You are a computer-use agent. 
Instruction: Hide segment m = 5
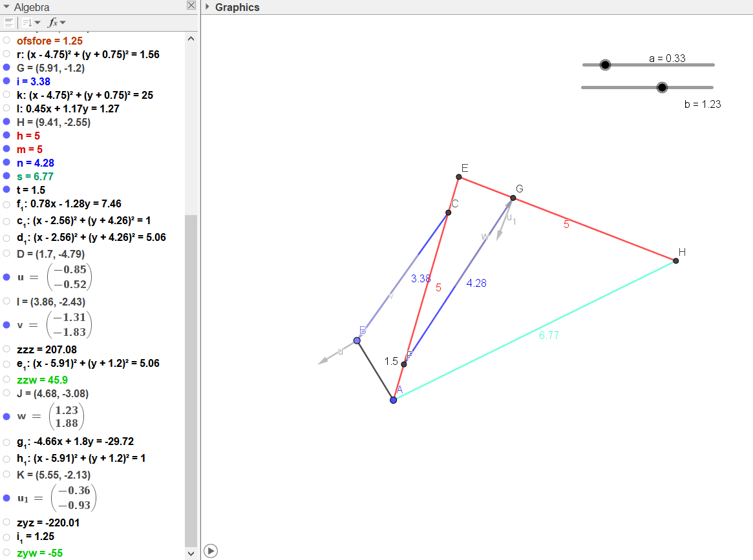coord(6,149)
